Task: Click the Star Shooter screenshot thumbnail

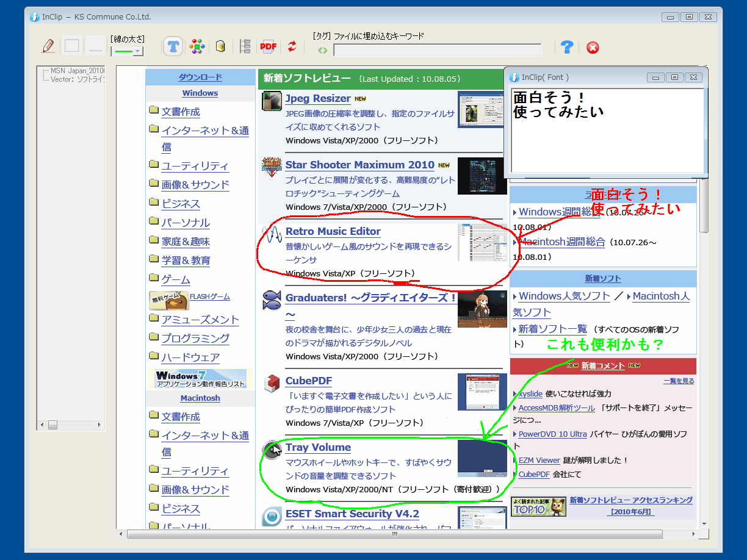Action: click(x=482, y=176)
